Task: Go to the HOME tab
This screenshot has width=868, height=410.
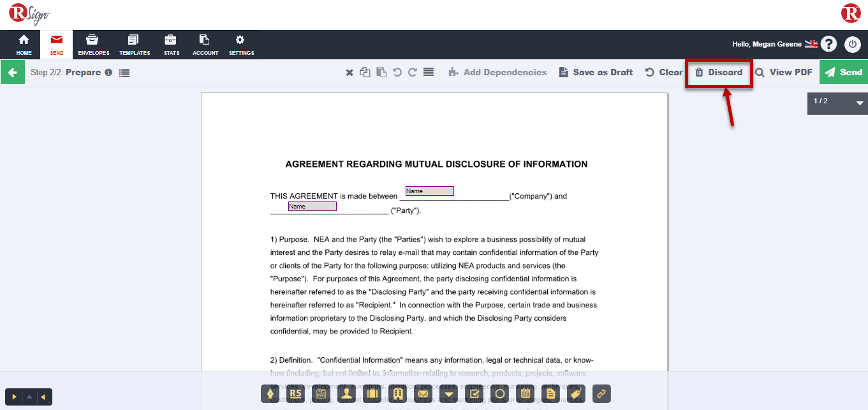Action: pos(24,45)
